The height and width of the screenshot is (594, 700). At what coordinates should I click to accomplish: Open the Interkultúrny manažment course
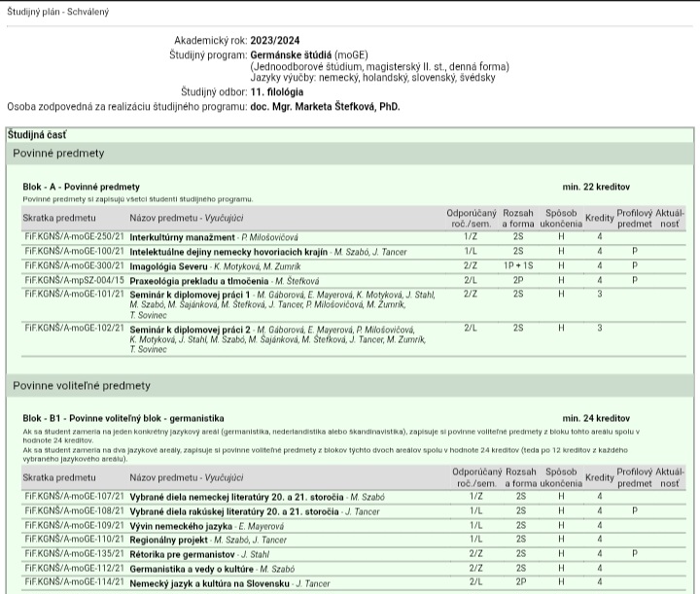tap(183, 237)
